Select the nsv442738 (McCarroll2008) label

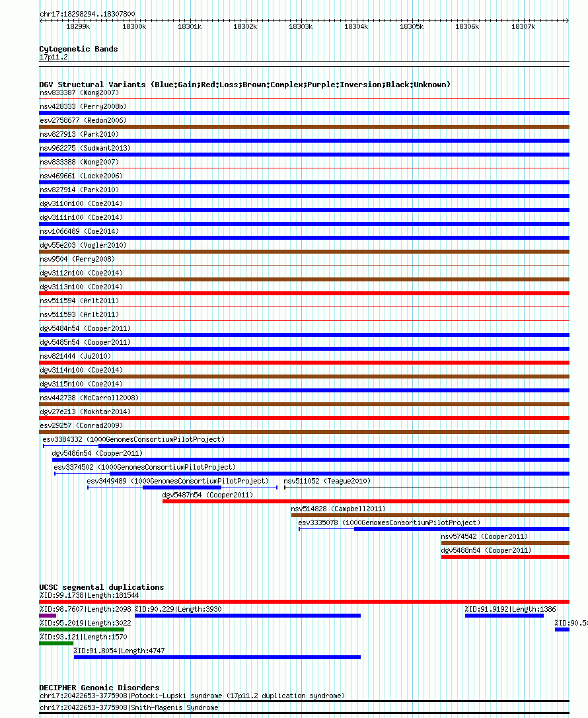(x=89, y=398)
